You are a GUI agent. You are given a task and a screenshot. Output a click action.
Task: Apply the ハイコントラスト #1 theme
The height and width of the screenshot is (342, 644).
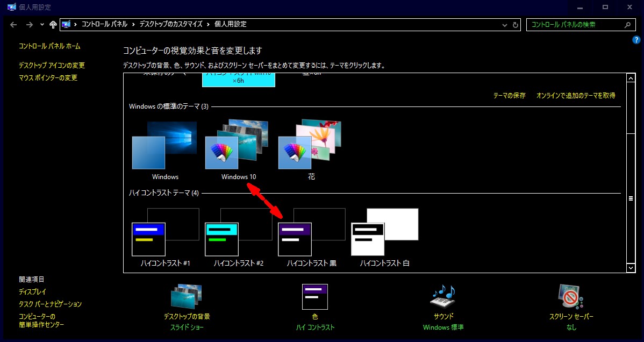point(166,232)
